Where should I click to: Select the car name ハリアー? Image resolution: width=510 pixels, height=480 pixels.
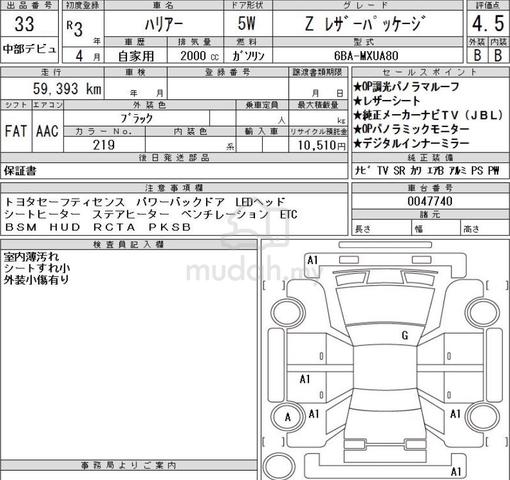point(164,25)
